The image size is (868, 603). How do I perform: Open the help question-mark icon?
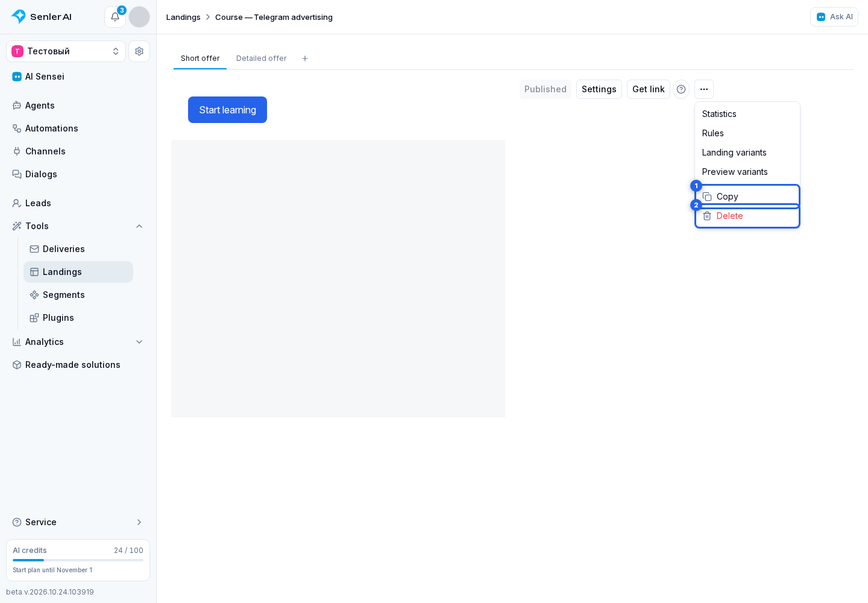(681, 89)
